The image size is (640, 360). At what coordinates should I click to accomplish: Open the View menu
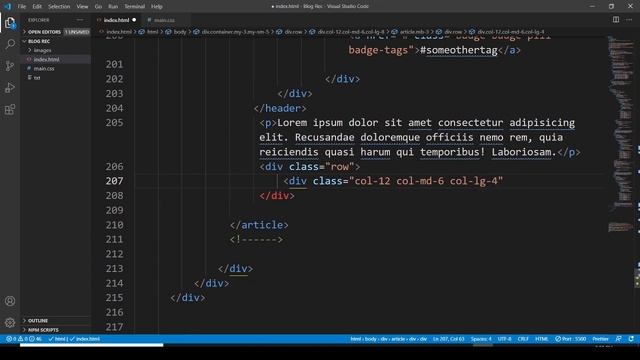click(82, 7)
